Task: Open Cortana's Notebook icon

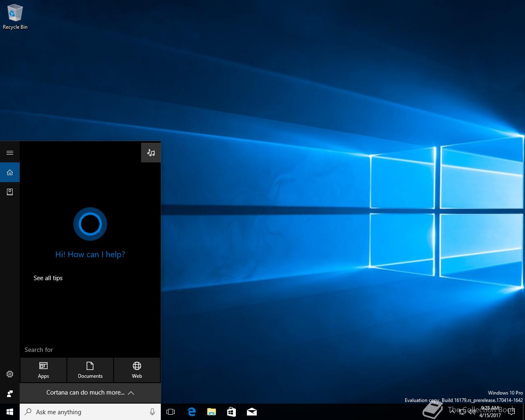Action: [10, 192]
